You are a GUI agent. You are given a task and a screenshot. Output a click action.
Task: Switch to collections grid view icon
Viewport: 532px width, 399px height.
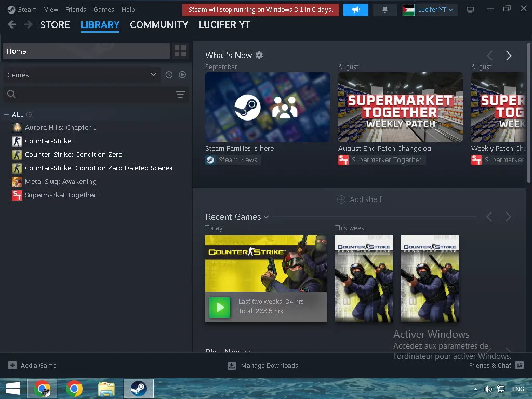(x=180, y=51)
